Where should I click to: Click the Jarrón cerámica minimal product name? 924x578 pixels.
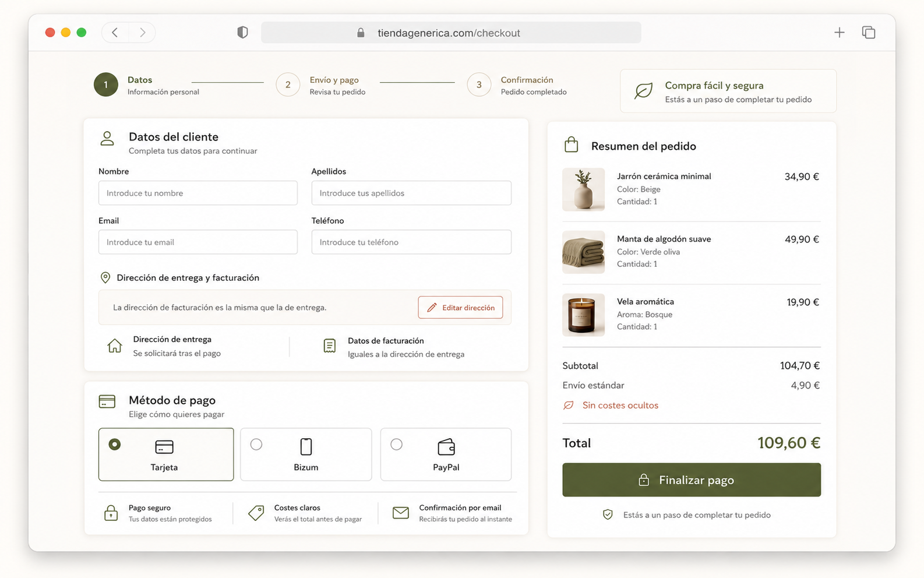664,177
